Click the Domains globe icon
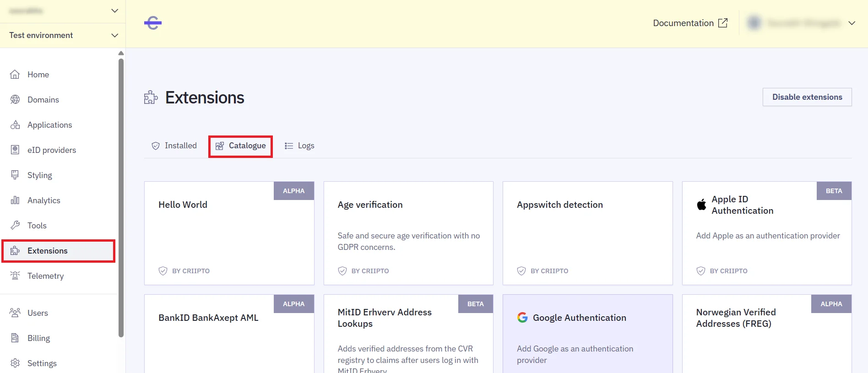The width and height of the screenshot is (868, 373). pyautogui.click(x=15, y=100)
